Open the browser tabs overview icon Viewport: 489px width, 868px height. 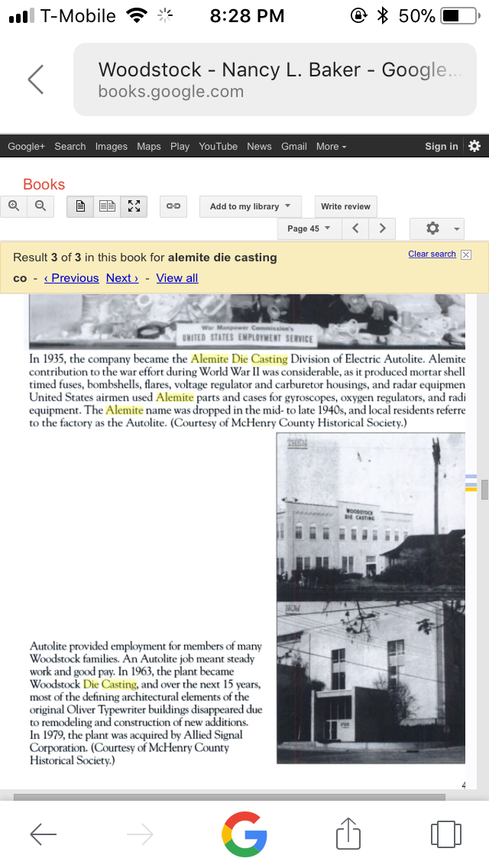(445, 834)
